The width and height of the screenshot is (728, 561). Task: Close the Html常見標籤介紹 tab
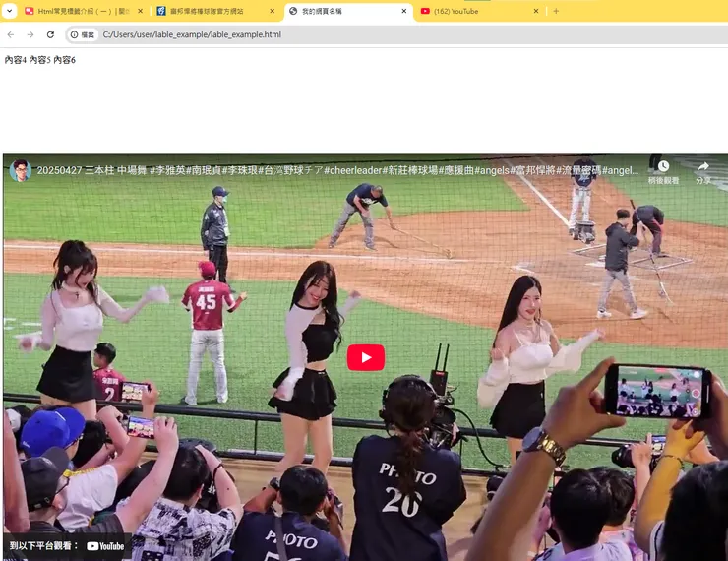click(141, 11)
